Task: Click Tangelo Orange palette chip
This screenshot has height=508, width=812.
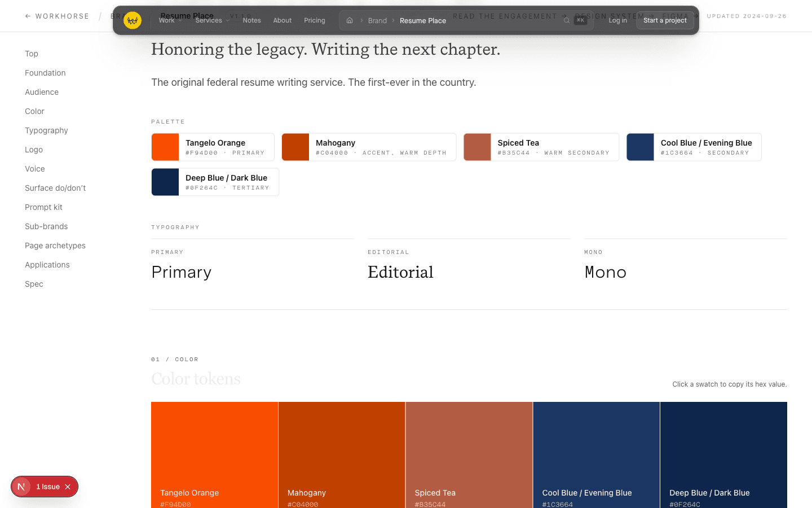Action: pyautogui.click(x=213, y=147)
